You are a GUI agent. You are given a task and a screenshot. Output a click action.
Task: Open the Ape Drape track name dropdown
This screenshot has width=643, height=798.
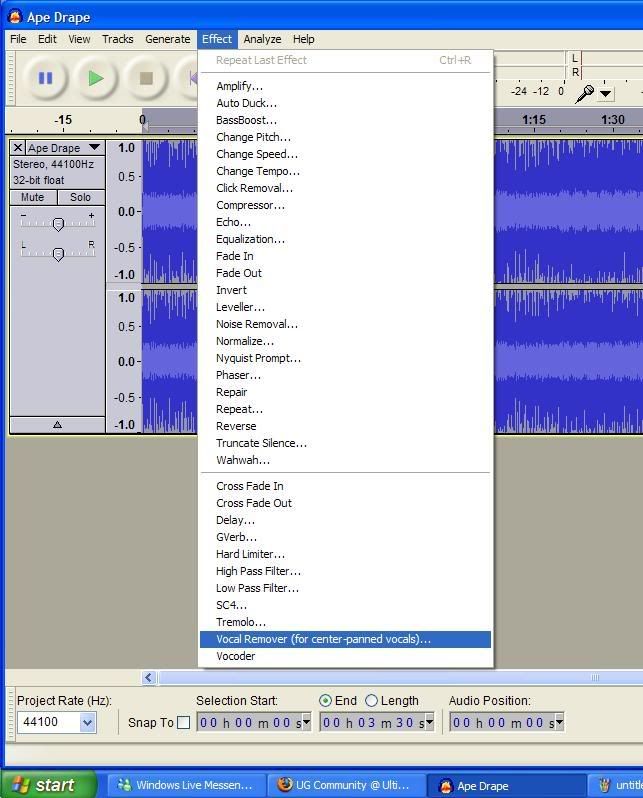pyautogui.click(x=94, y=148)
